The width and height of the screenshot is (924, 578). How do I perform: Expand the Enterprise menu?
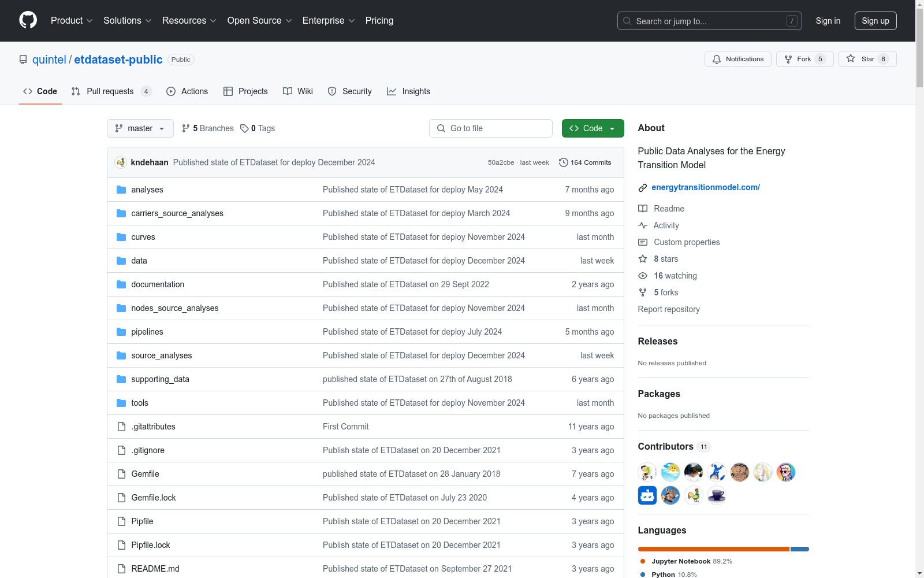(329, 20)
